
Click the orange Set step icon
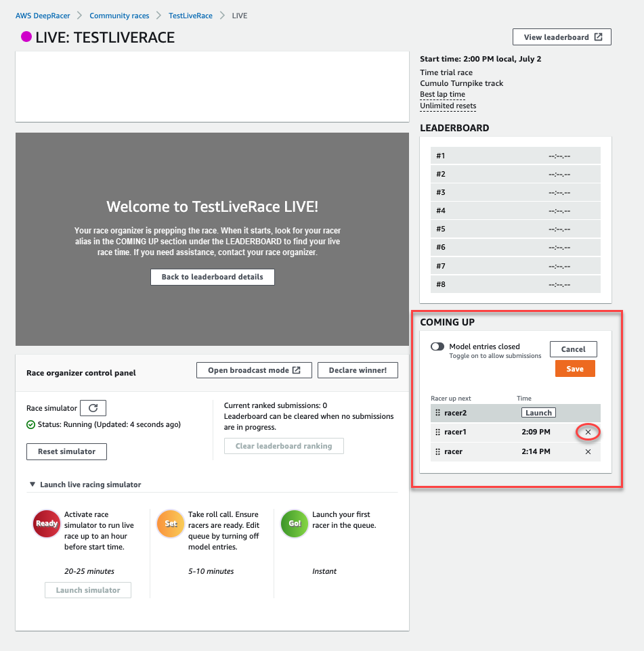171,524
